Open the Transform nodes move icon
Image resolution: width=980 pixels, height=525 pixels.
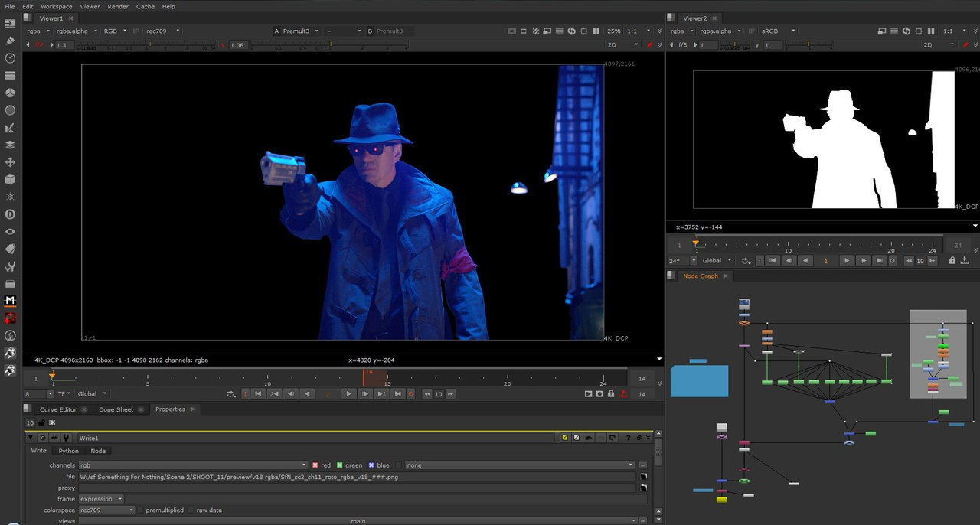coord(10,162)
